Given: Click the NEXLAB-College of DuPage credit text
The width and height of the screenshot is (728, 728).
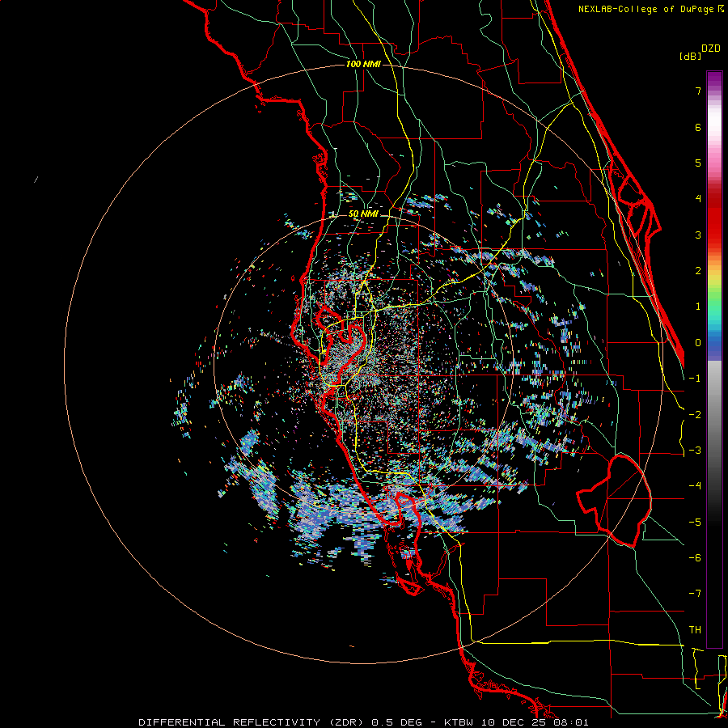Looking at the screenshot, I should 647,9.
